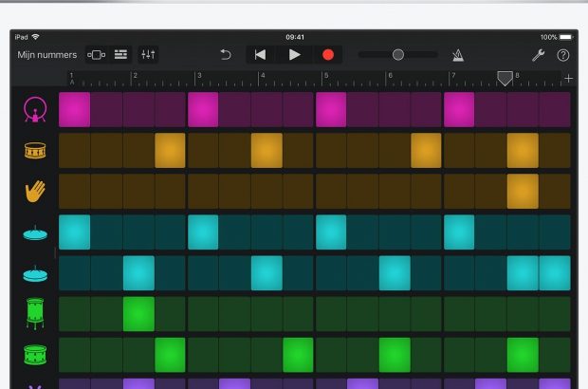This screenshot has width=588, height=389.
Task: Open the instrument browser button
Action: (96, 55)
